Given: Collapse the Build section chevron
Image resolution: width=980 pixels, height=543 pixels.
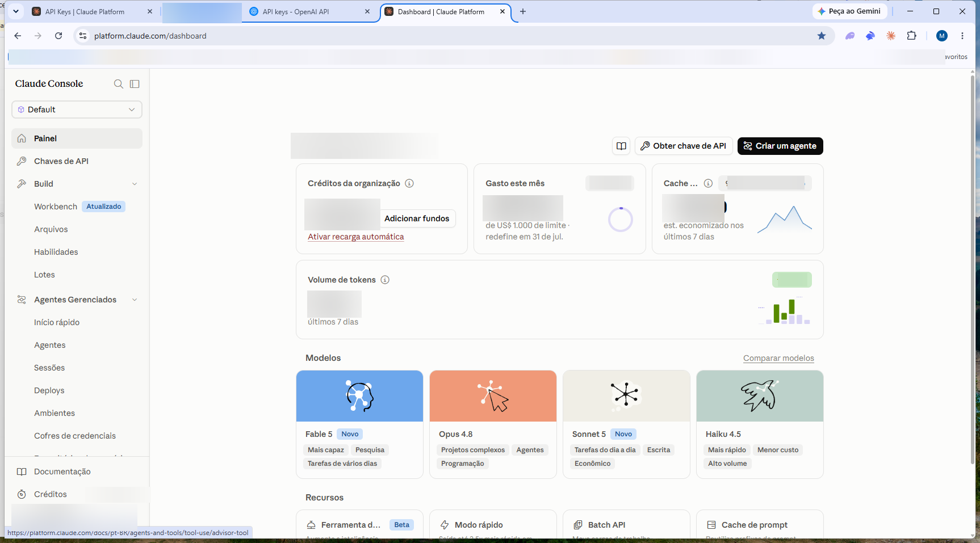Looking at the screenshot, I should [135, 184].
